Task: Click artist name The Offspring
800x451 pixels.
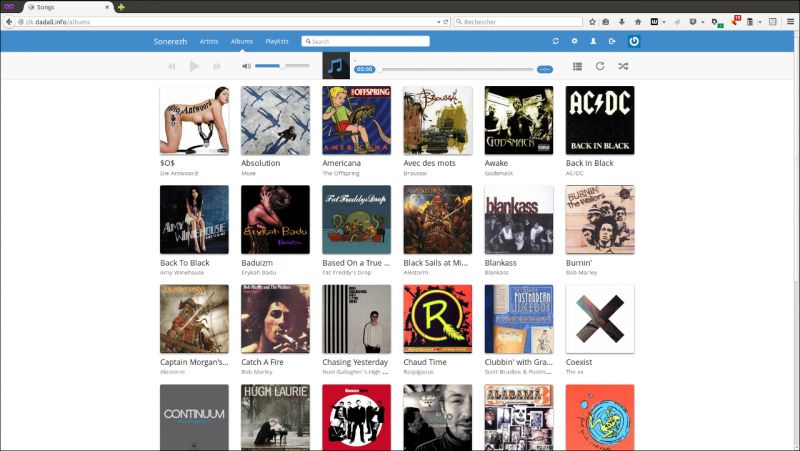Action: pyautogui.click(x=341, y=173)
